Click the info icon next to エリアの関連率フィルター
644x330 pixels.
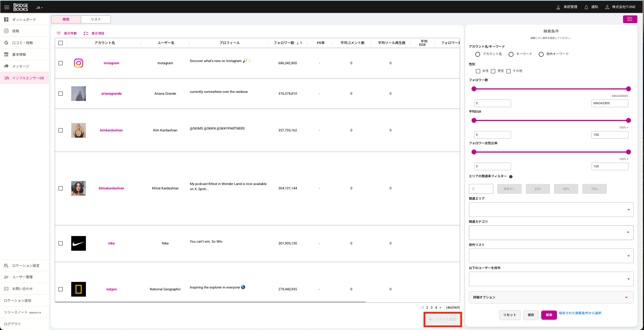click(511, 177)
